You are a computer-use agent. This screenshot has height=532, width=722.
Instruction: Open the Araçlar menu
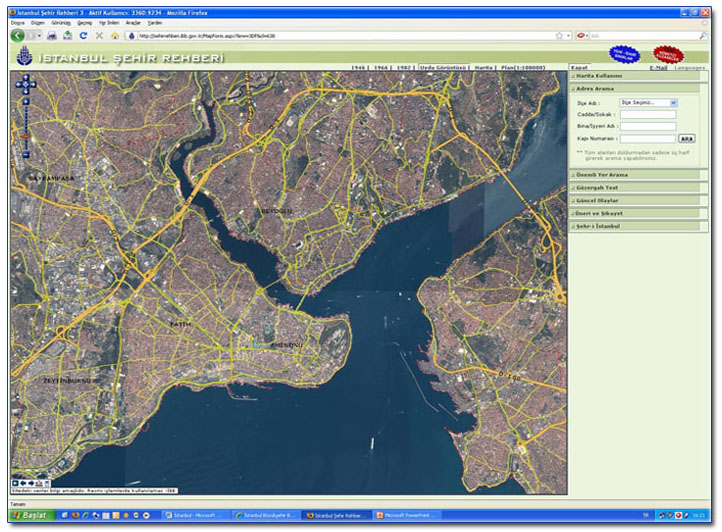coord(133,23)
